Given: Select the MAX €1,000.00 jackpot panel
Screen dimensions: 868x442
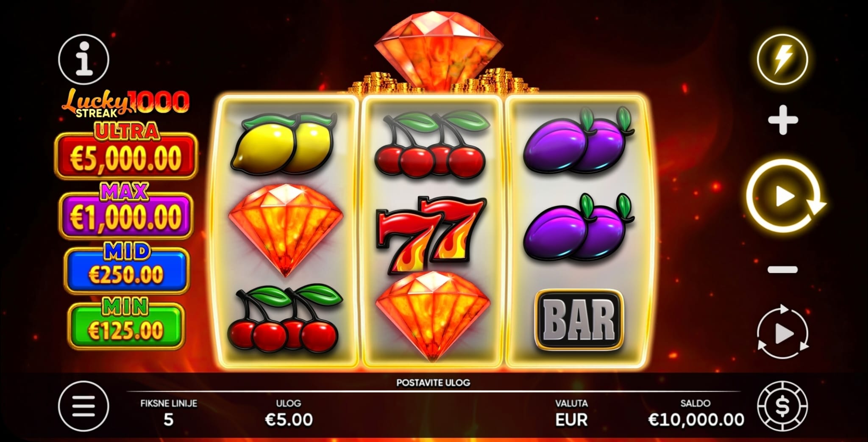Looking at the screenshot, I should coord(126,211).
